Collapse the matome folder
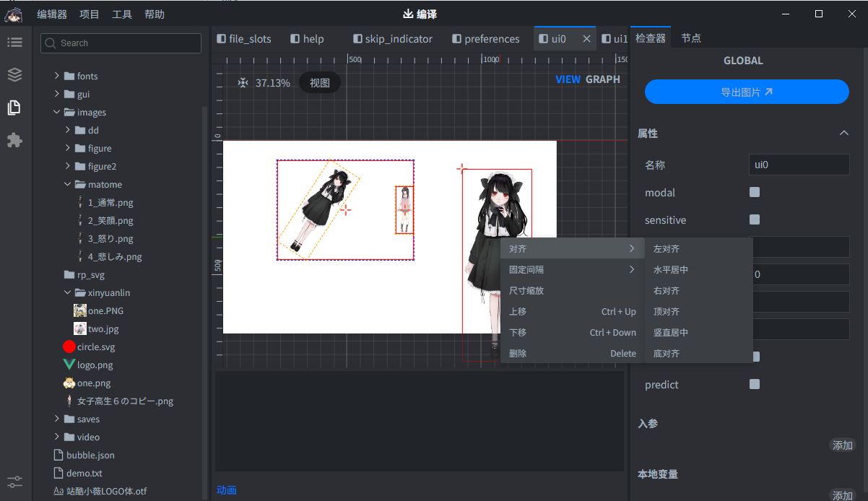Viewport: 868px width, 501px height. click(x=68, y=184)
